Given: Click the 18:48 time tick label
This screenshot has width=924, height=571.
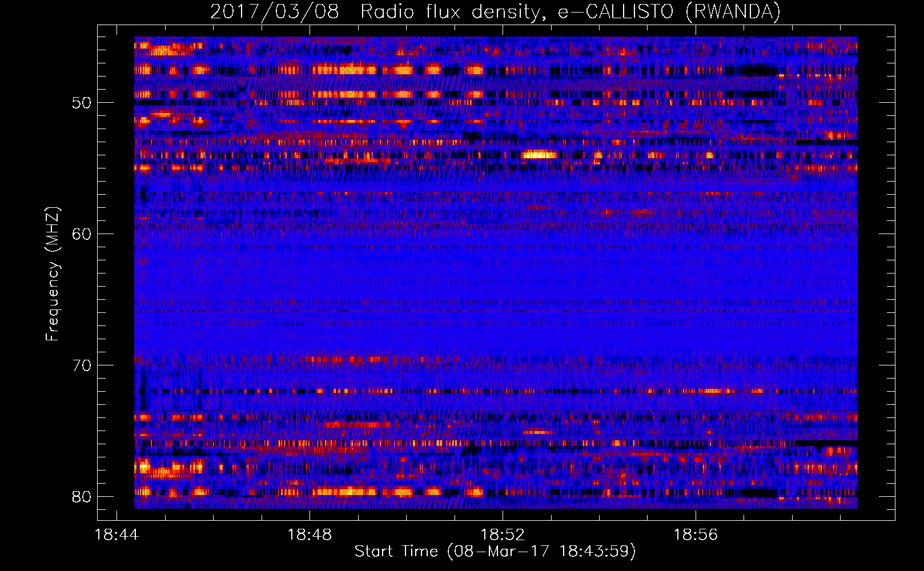Looking at the screenshot, I should 310,535.
